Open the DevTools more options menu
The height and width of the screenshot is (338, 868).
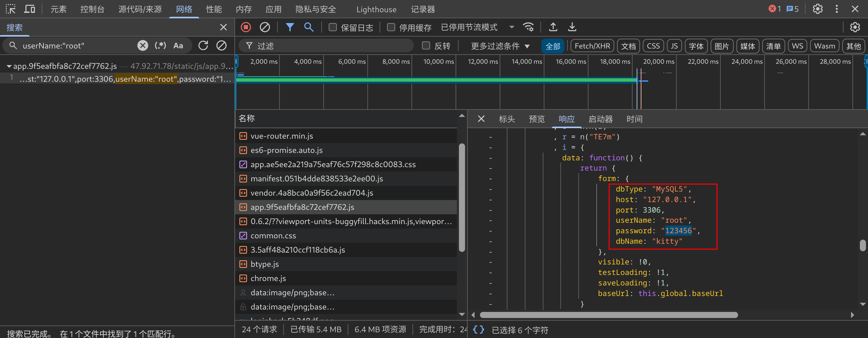tap(836, 9)
